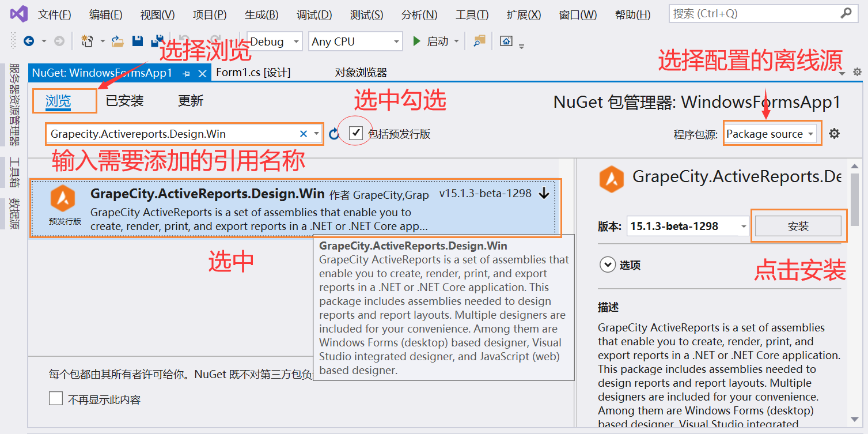The image size is (868, 434).
Task: Click the toolbar icon right of Find in Files
Action: [506, 41]
